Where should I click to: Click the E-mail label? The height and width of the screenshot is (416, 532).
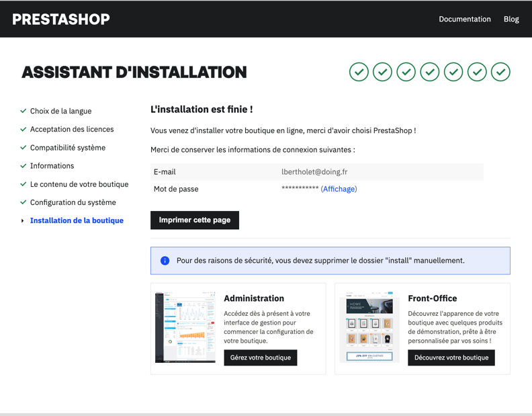(x=165, y=172)
